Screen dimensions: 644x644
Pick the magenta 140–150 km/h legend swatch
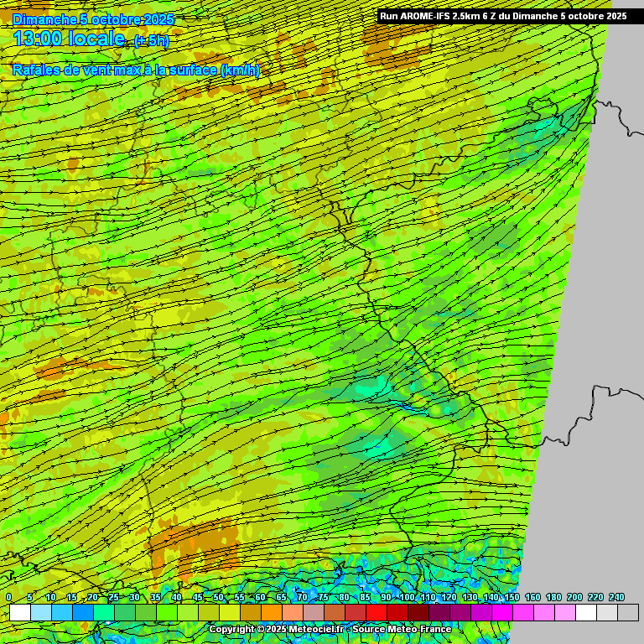click(x=501, y=613)
